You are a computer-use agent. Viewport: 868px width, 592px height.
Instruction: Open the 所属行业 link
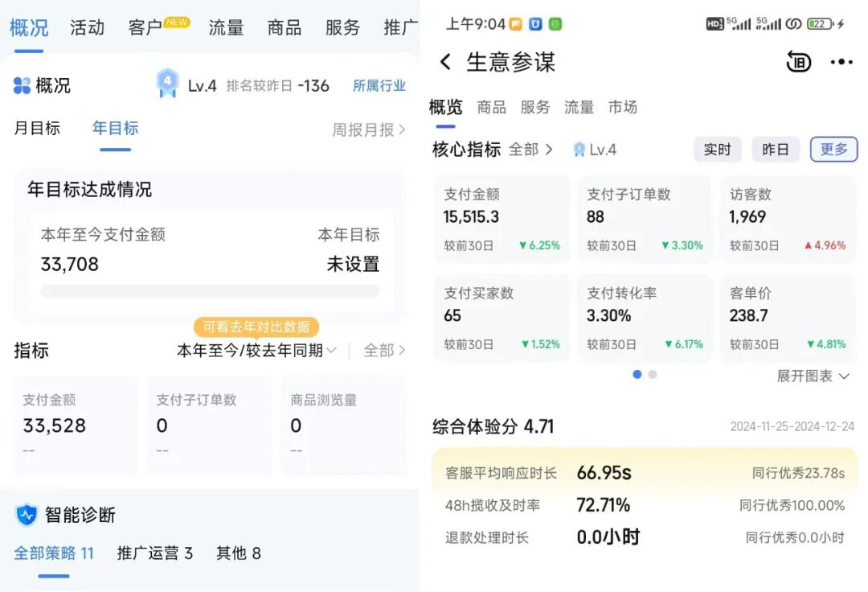point(379,85)
